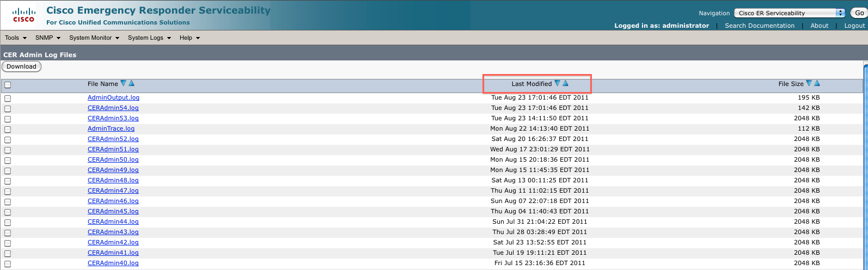The width and height of the screenshot is (868, 270).
Task: Tick the checkbox for CERAdmin47.log
Action: tap(8, 192)
